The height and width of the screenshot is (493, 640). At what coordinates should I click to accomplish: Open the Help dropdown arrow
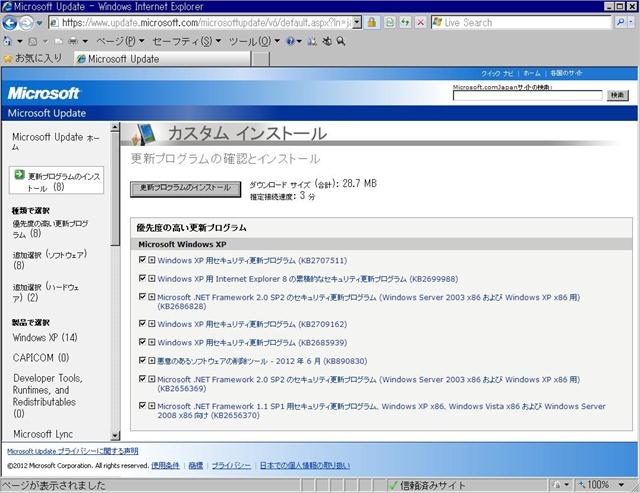click(x=299, y=41)
